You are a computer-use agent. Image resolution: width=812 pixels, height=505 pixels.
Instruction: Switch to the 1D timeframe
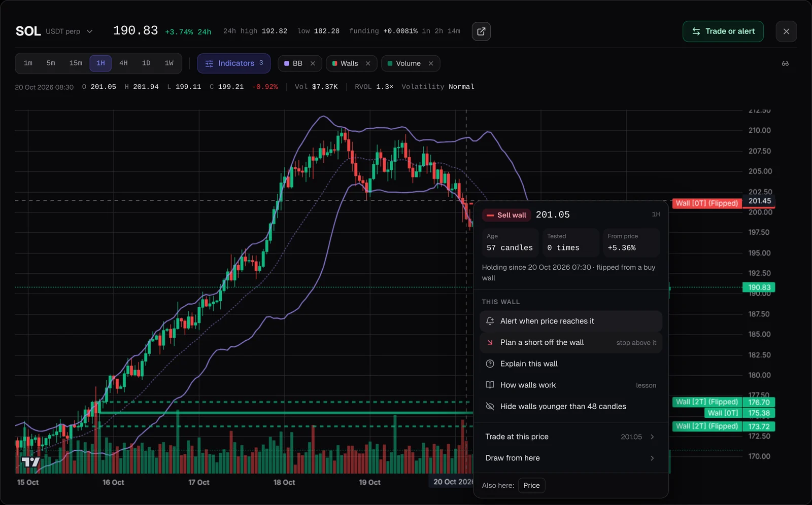click(146, 63)
